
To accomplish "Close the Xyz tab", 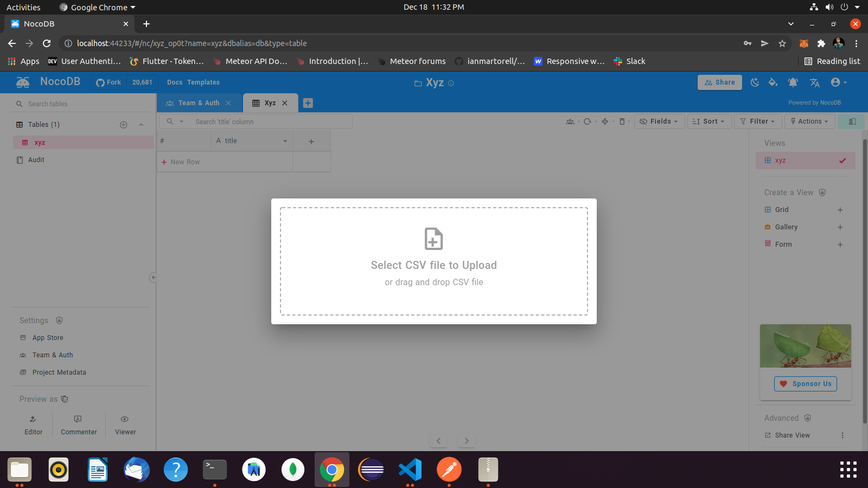I will (x=284, y=103).
